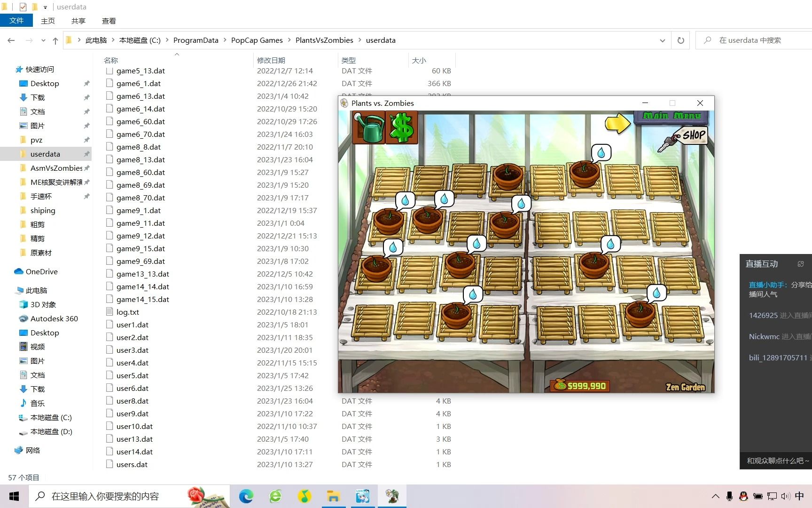
Task: Switch to Plants vs. Zombies taskbar icon
Action: (x=392, y=496)
